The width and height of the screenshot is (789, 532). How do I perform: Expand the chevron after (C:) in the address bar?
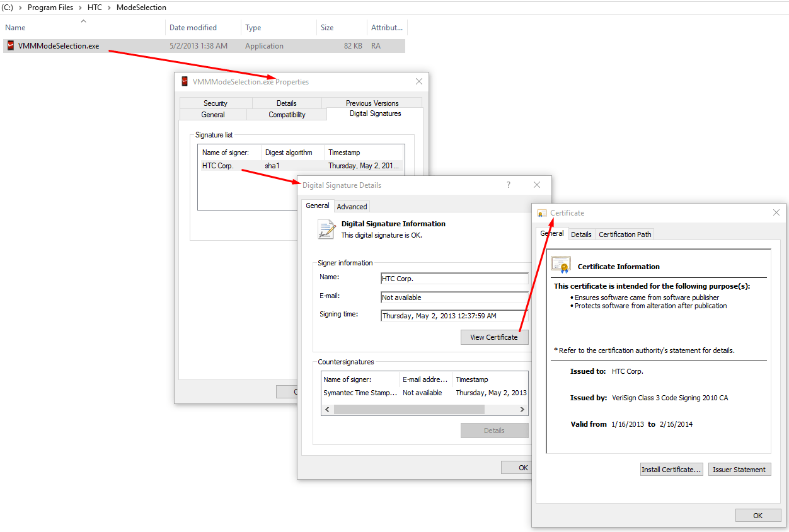tap(20, 8)
